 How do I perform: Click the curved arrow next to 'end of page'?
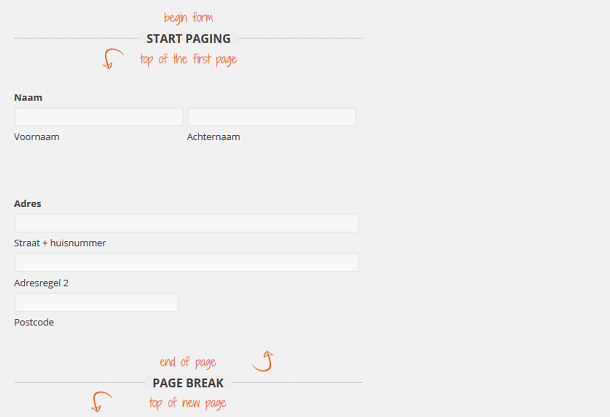pos(263,360)
